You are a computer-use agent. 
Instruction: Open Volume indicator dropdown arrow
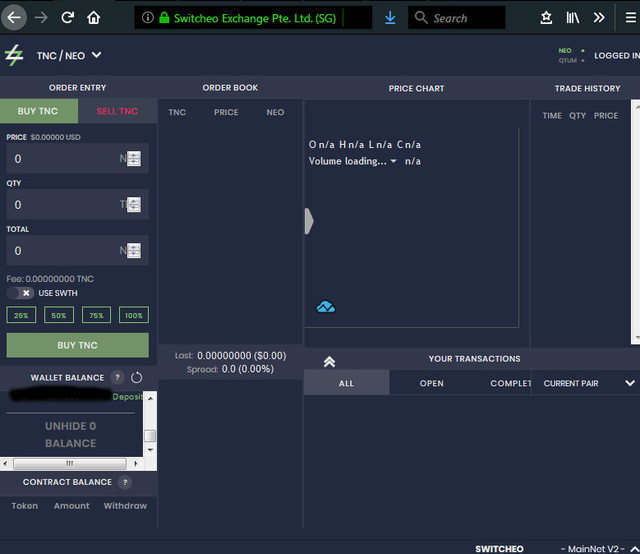(393, 161)
